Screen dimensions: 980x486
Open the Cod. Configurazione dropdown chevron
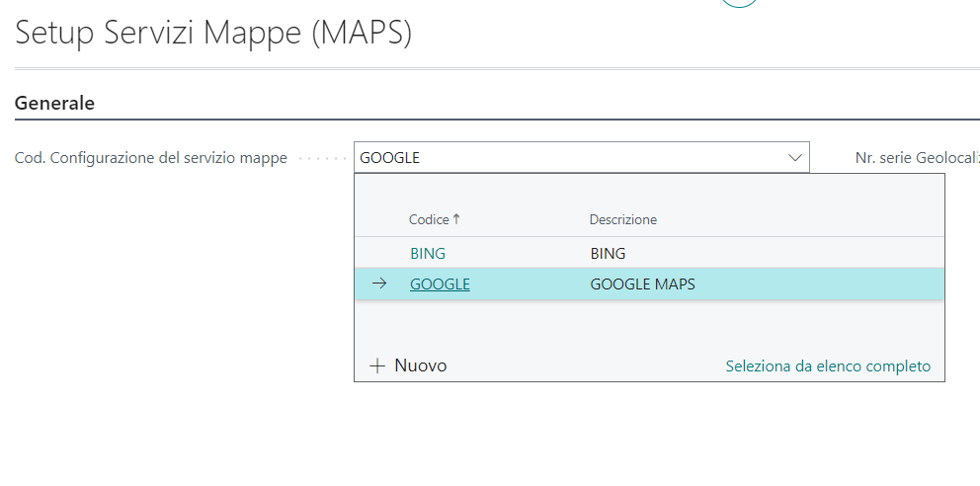point(795,157)
